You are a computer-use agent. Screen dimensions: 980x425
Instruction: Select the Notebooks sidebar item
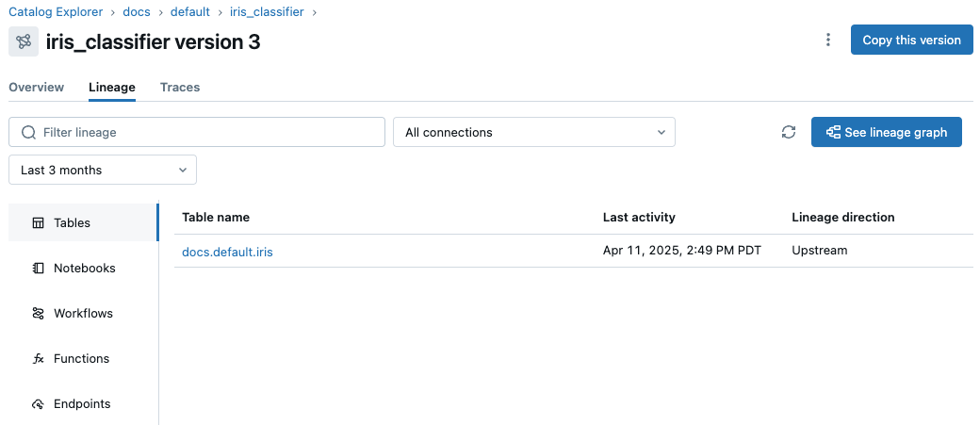click(84, 269)
